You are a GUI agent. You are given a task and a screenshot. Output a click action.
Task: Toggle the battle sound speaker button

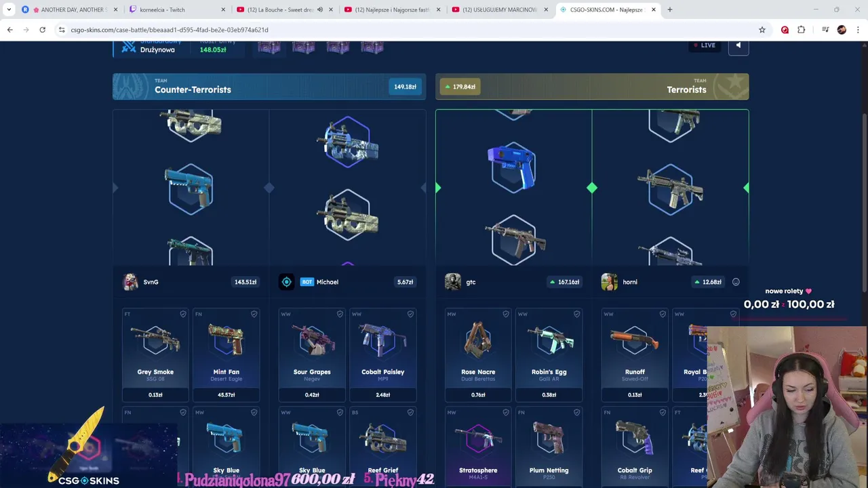point(738,45)
